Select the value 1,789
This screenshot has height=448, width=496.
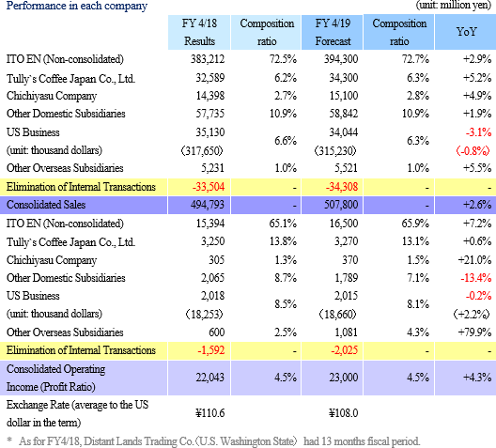[x=347, y=278]
